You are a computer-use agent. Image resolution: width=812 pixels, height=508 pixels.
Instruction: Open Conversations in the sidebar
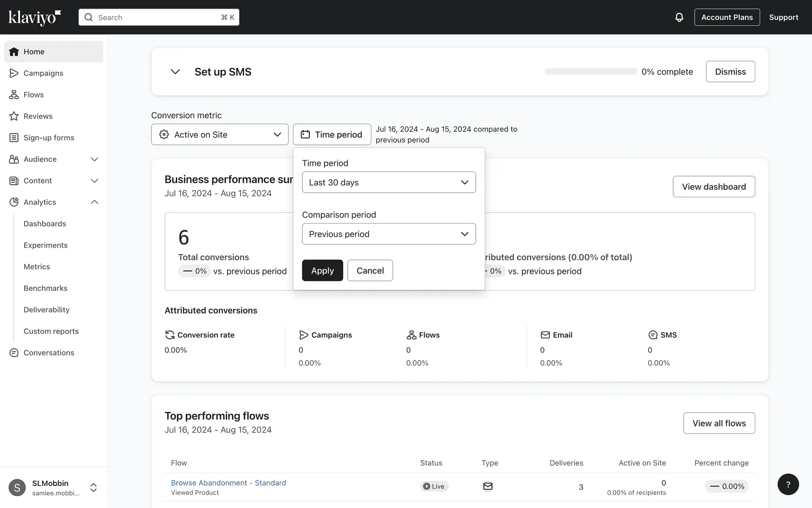(x=49, y=353)
